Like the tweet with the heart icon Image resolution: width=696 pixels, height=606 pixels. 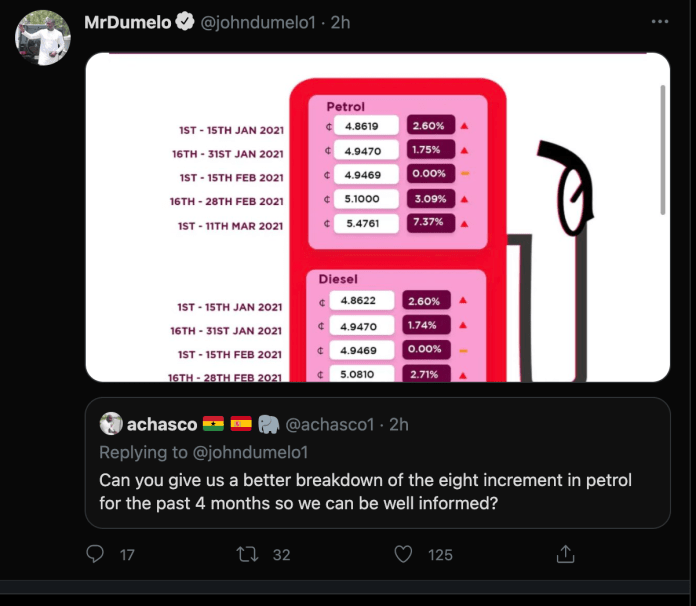pos(403,554)
